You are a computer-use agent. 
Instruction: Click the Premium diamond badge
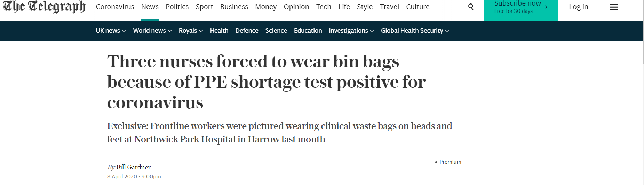coord(448,162)
